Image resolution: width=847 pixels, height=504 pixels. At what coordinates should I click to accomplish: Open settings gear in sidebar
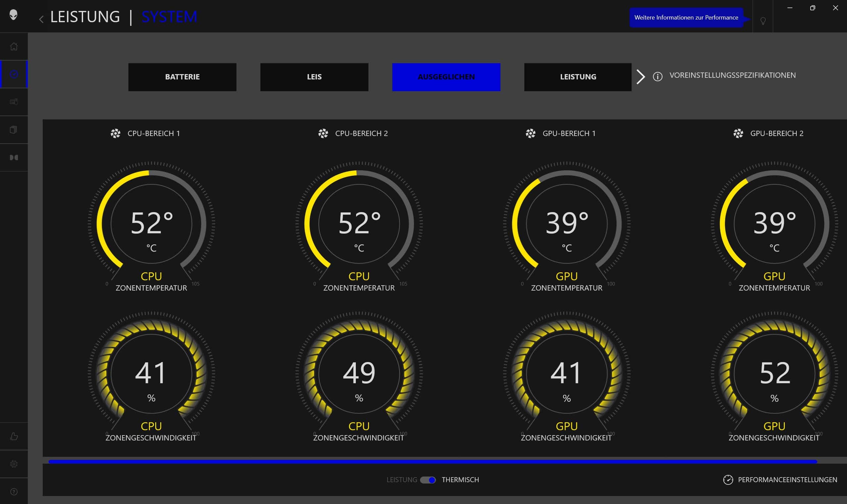coord(14,464)
